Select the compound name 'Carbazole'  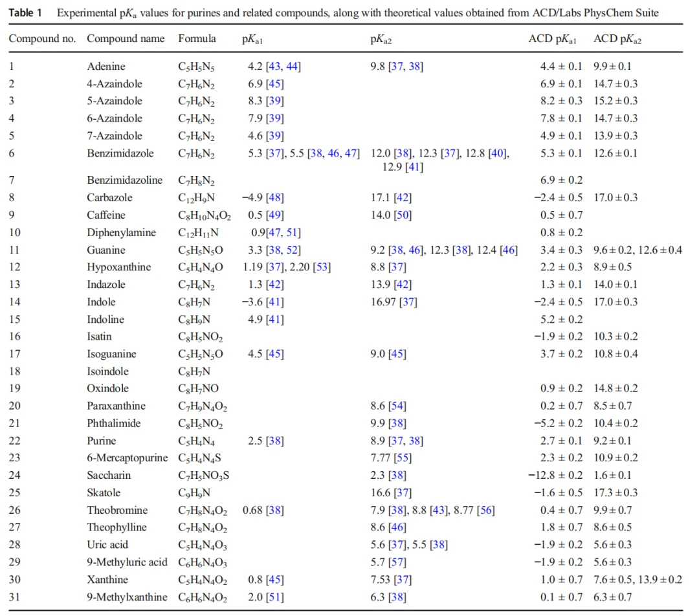click(x=109, y=197)
